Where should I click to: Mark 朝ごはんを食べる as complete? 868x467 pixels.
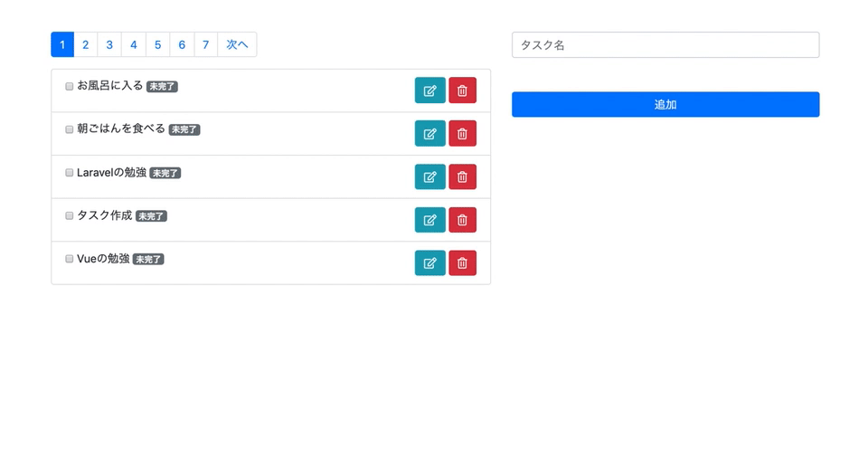70,129
